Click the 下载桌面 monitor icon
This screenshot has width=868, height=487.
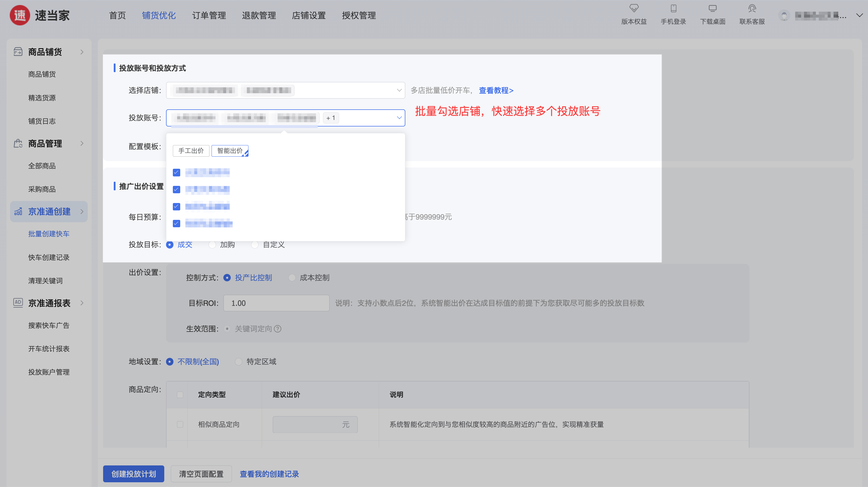click(712, 9)
